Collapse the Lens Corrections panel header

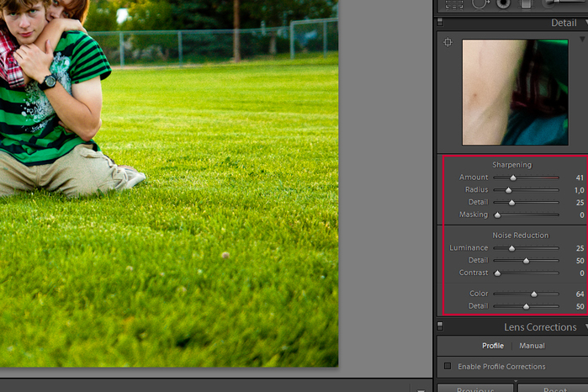coord(540,327)
